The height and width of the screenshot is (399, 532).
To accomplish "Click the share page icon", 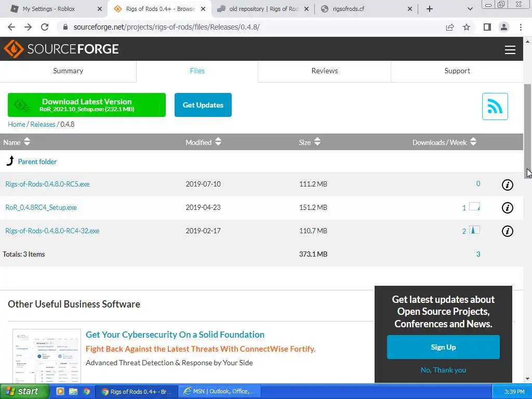I will (x=450, y=27).
